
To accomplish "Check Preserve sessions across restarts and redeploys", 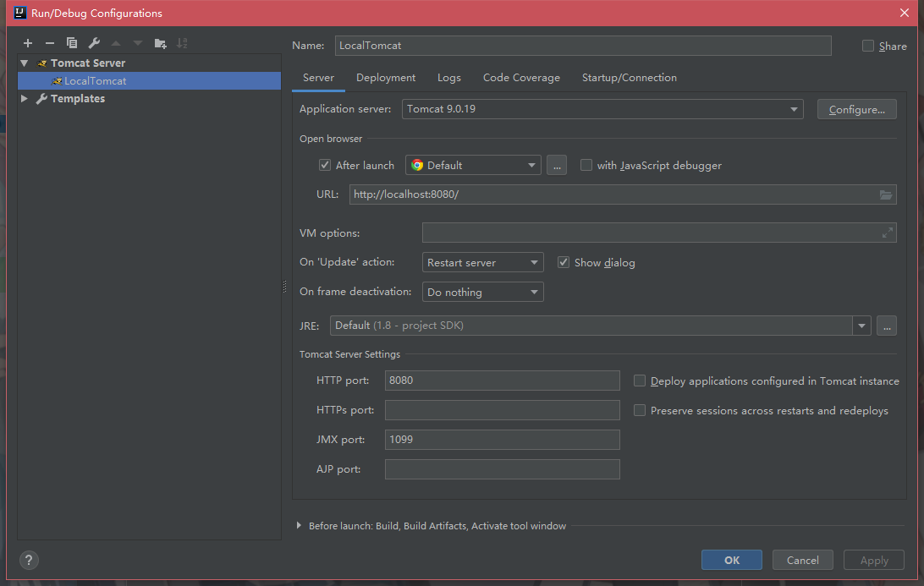I will [640, 410].
